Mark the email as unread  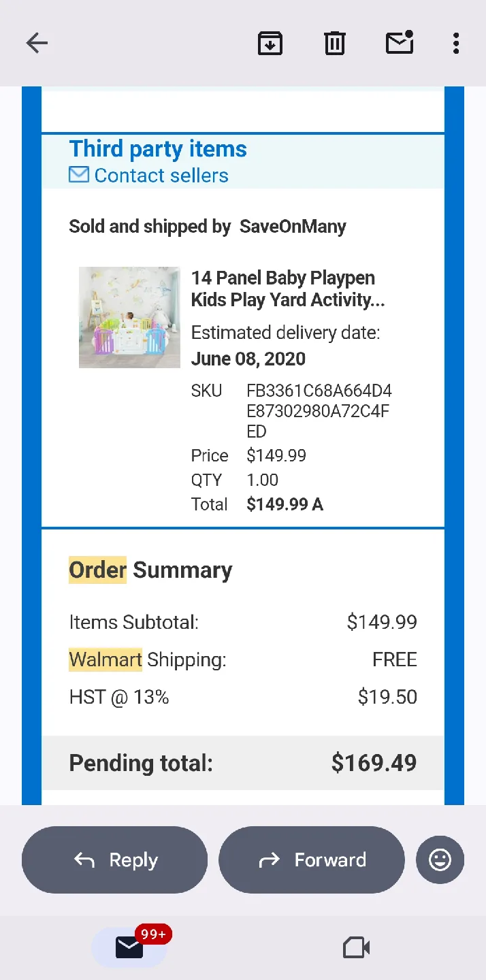pyautogui.click(x=400, y=43)
